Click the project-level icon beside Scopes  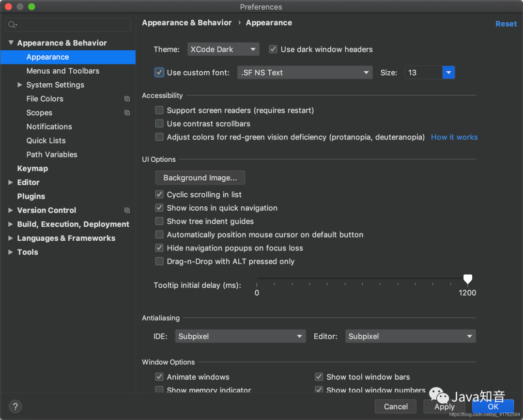(x=127, y=113)
